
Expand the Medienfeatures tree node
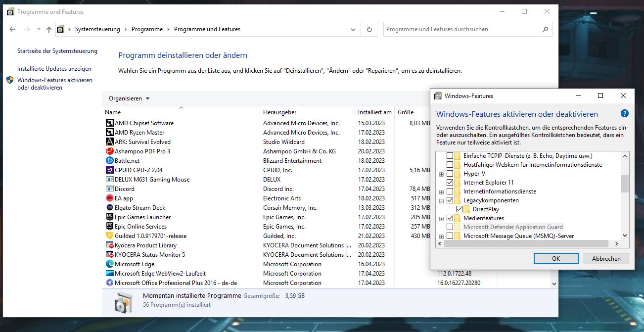click(441, 219)
